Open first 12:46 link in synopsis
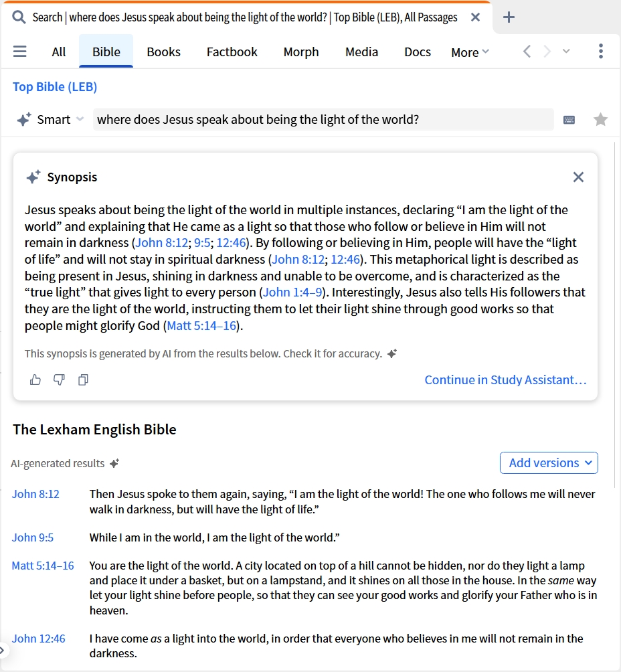The height and width of the screenshot is (672, 621). [231, 242]
